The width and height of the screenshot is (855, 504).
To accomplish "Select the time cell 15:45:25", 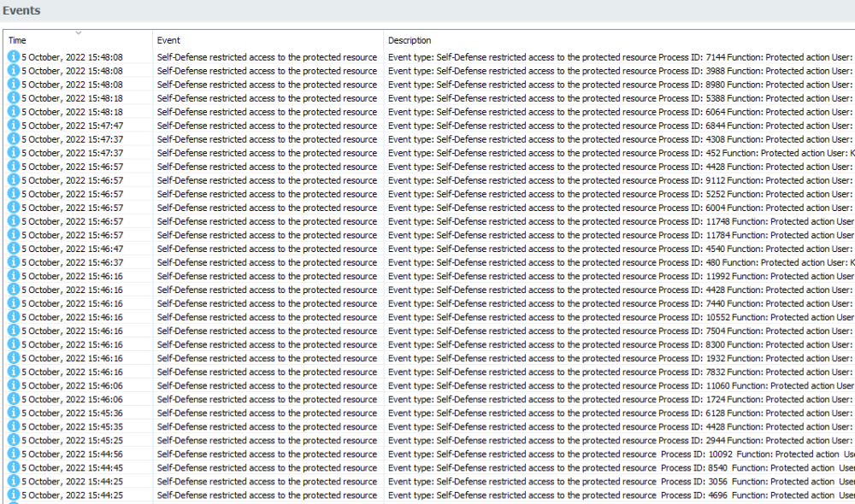I will 72,440.
